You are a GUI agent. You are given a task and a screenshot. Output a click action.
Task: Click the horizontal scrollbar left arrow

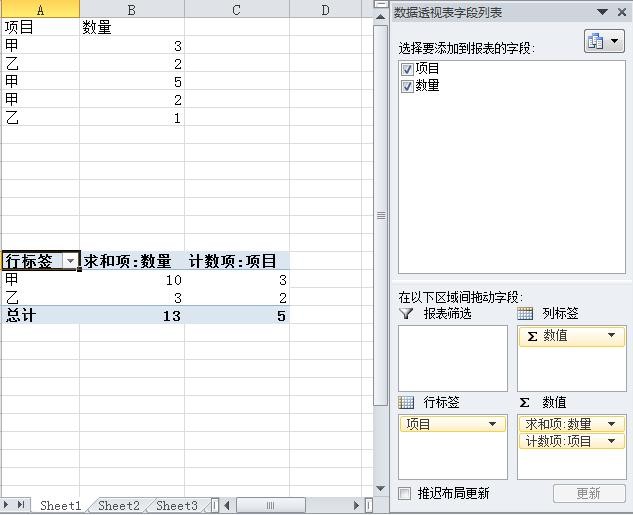click(x=227, y=505)
